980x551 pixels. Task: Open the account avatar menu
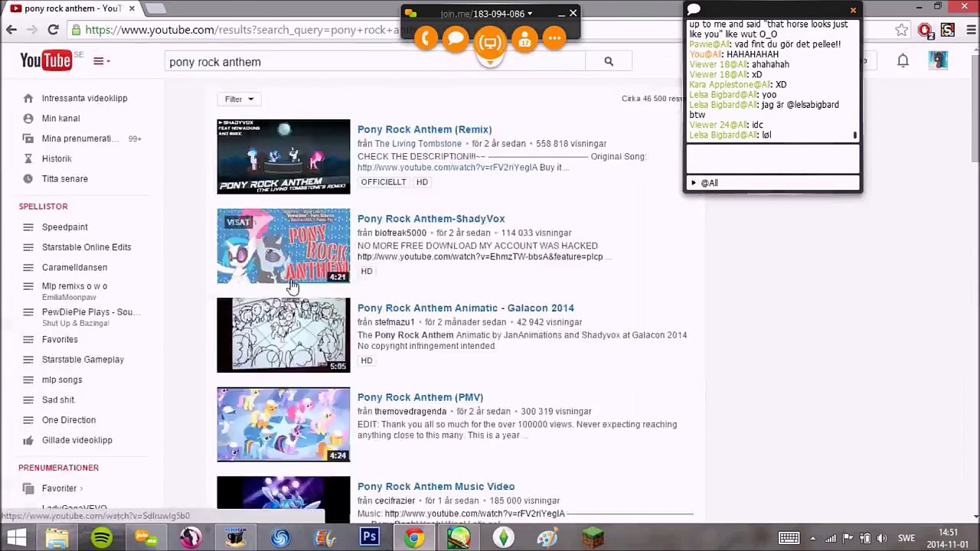[x=938, y=60]
